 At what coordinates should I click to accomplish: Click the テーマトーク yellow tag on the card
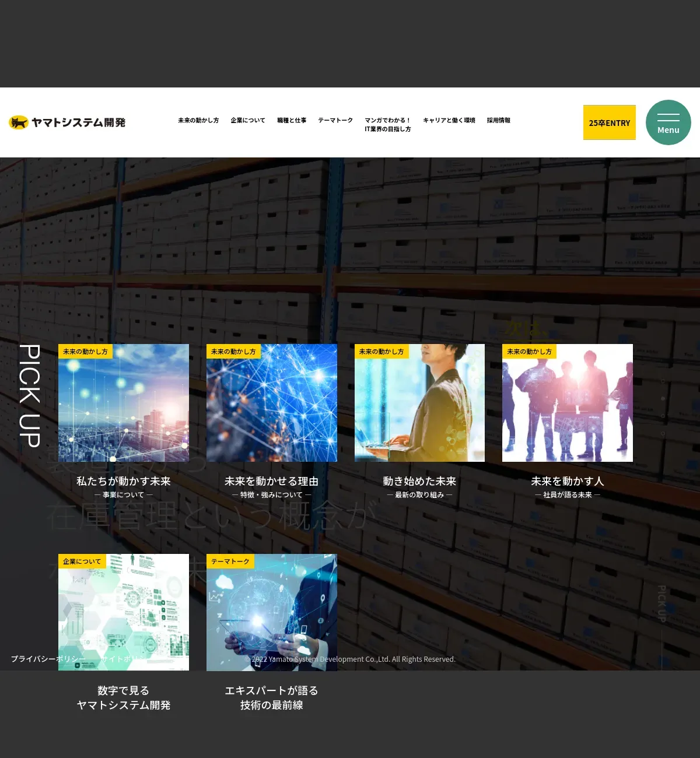(x=230, y=562)
